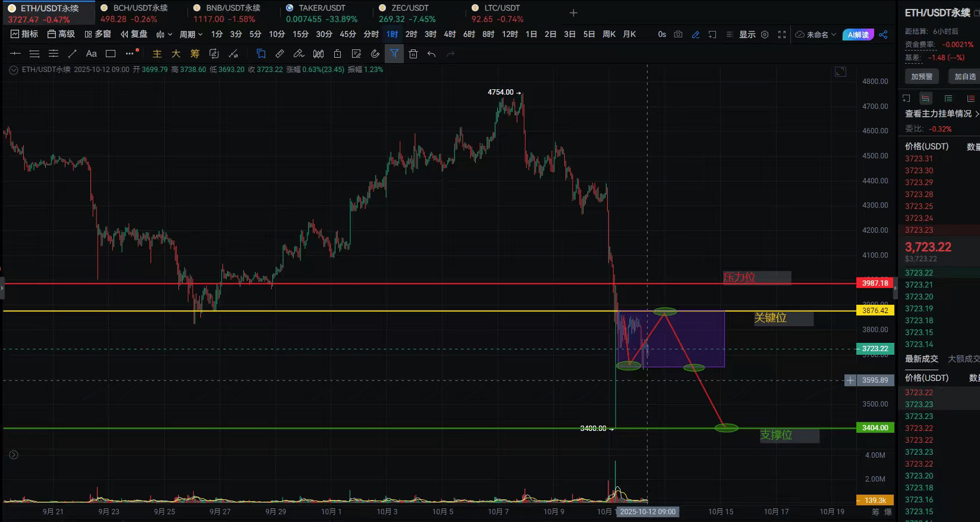Click the ruler measurement tool icon
This screenshot has height=522, width=980.
[280, 54]
